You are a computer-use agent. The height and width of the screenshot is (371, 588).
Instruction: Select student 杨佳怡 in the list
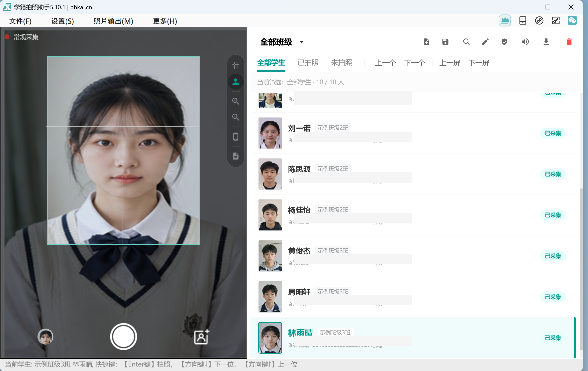click(413, 215)
